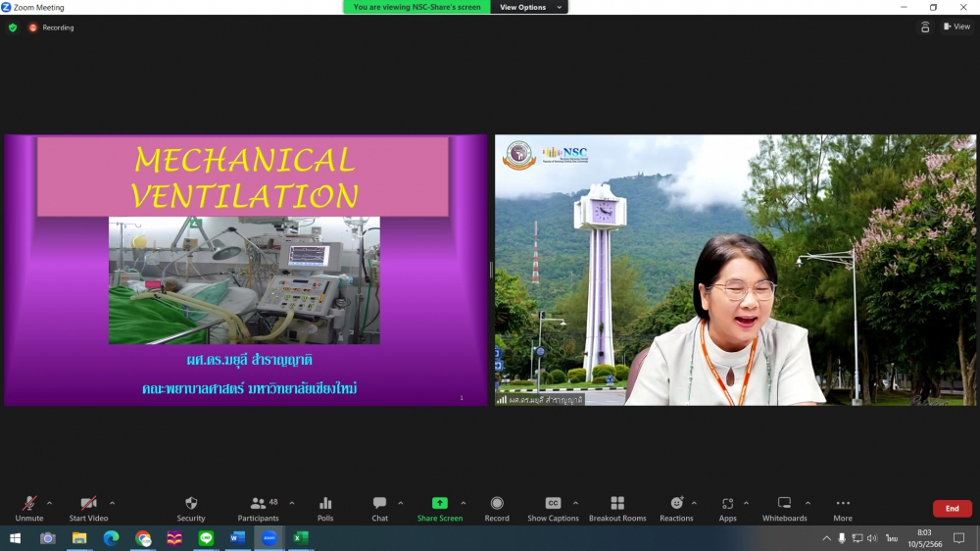Image resolution: width=980 pixels, height=551 pixels.
Task: Click the green Share Screen icon
Action: point(440,504)
